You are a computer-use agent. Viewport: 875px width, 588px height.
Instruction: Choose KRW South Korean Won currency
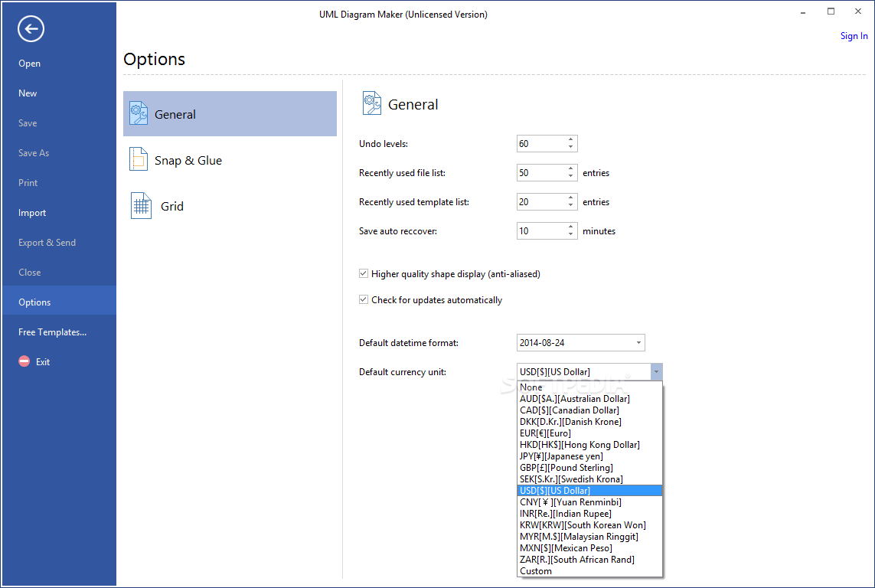(590, 525)
